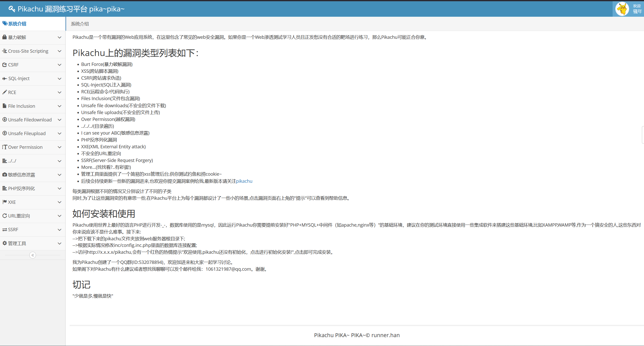Click the flag icon next to XXE

(x=5, y=202)
